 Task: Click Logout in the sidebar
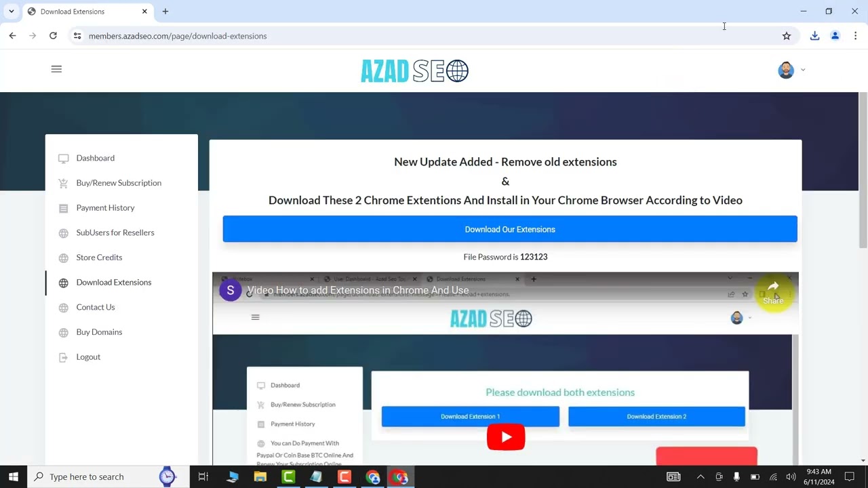(x=88, y=357)
